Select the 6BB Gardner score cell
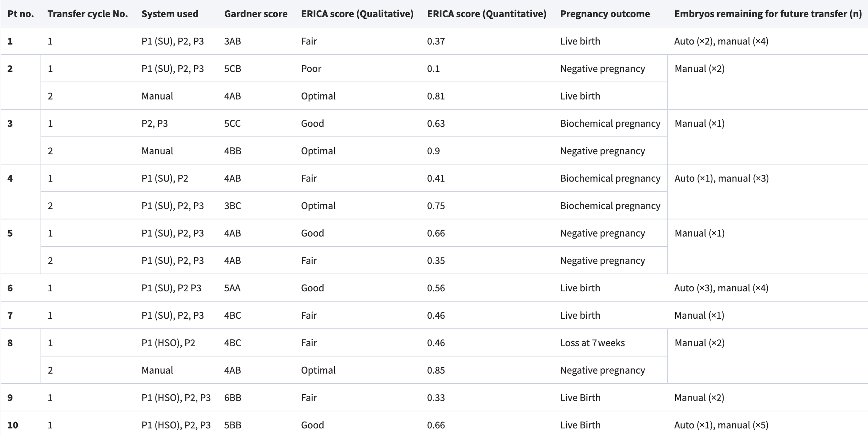The width and height of the screenshot is (868, 436). (x=233, y=397)
